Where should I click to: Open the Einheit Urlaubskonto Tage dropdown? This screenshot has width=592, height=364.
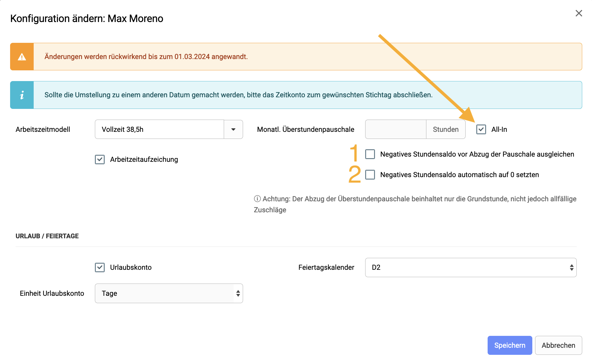pos(169,293)
